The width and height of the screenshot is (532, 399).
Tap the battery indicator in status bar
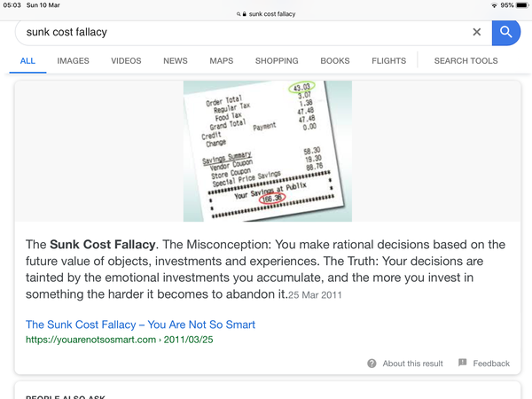point(522,5)
